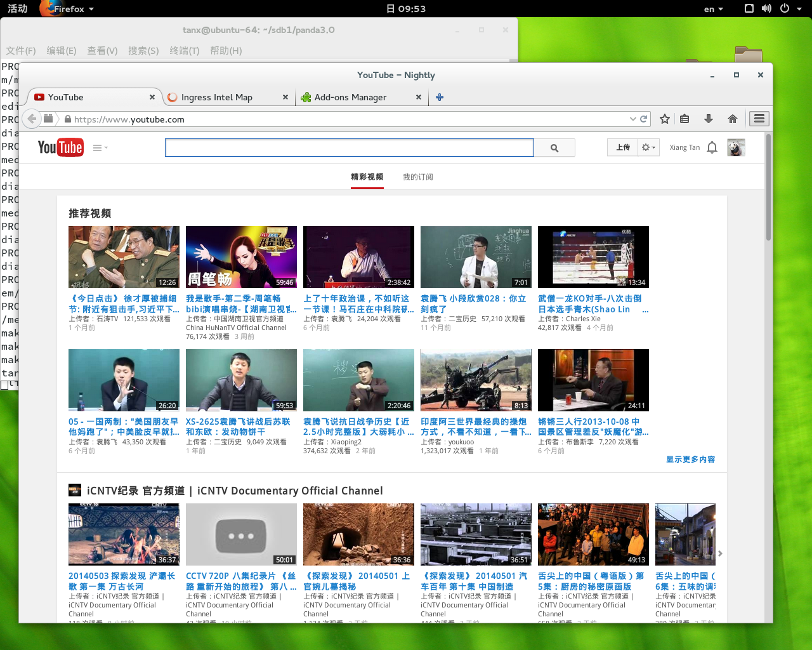The width and height of the screenshot is (812, 650).
Task: Focus the YouTube search input field
Action: (x=350, y=148)
